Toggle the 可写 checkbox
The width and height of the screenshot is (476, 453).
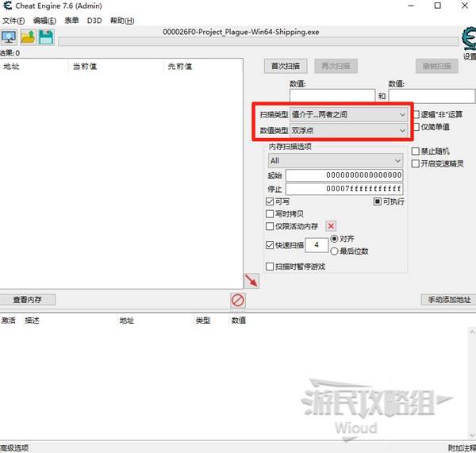[270, 202]
